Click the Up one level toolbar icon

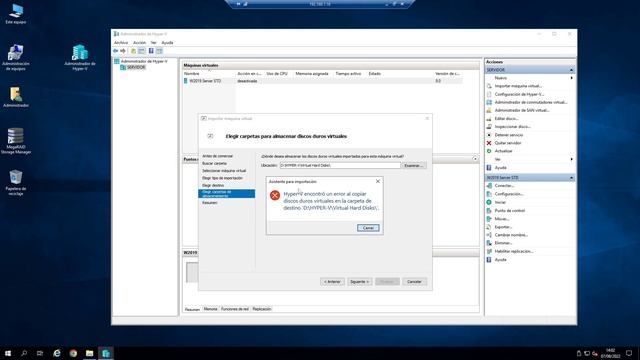tap(133, 51)
